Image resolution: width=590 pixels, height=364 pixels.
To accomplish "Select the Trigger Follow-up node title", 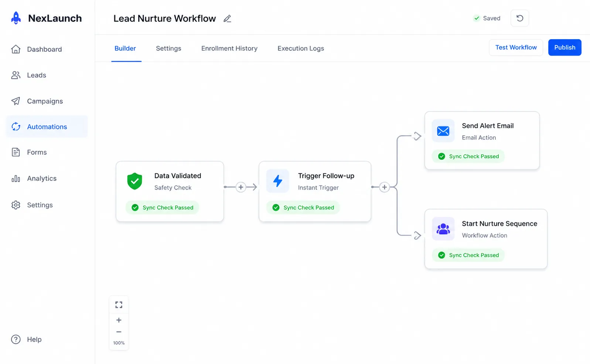I will point(326,176).
